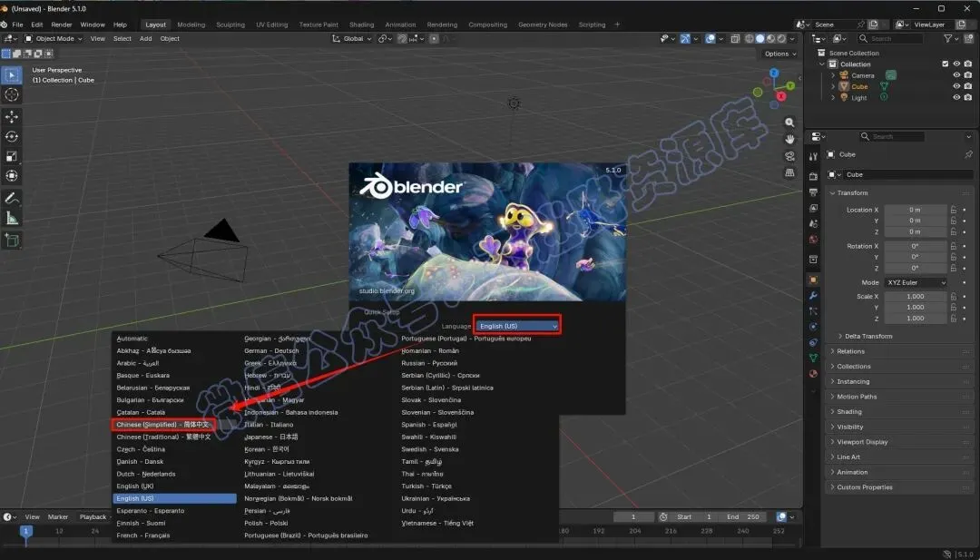Image resolution: width=980 pixels, height=560 pixels.
Task: Click the viewport zoom magnifier icon
Action: point(789,123)
